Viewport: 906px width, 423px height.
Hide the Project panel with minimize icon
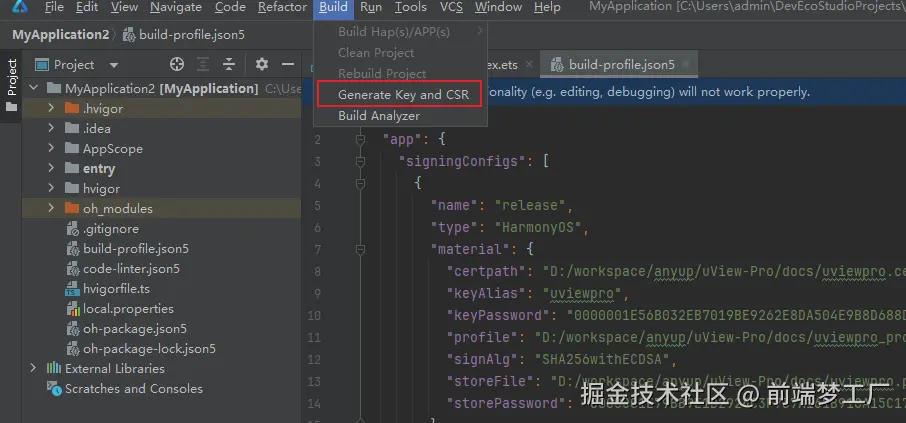point(288,64)
